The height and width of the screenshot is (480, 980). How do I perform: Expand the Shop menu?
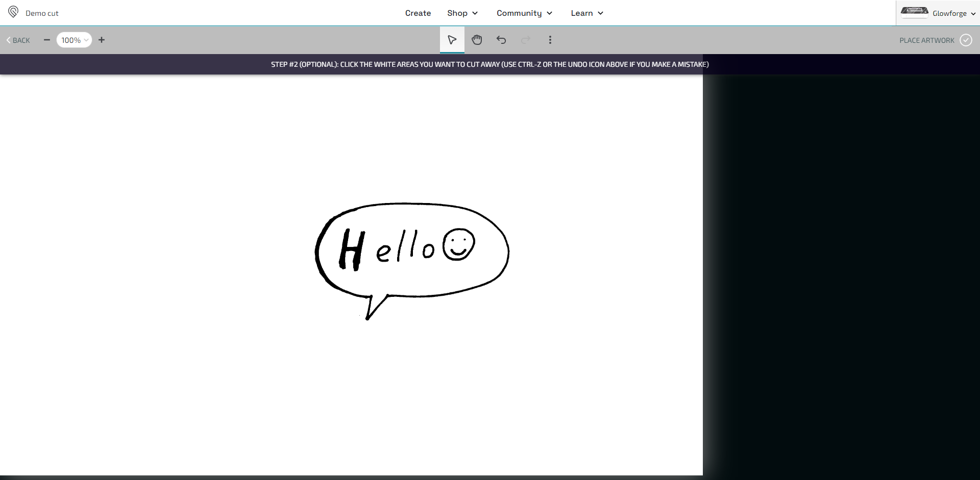coord(462,13)
